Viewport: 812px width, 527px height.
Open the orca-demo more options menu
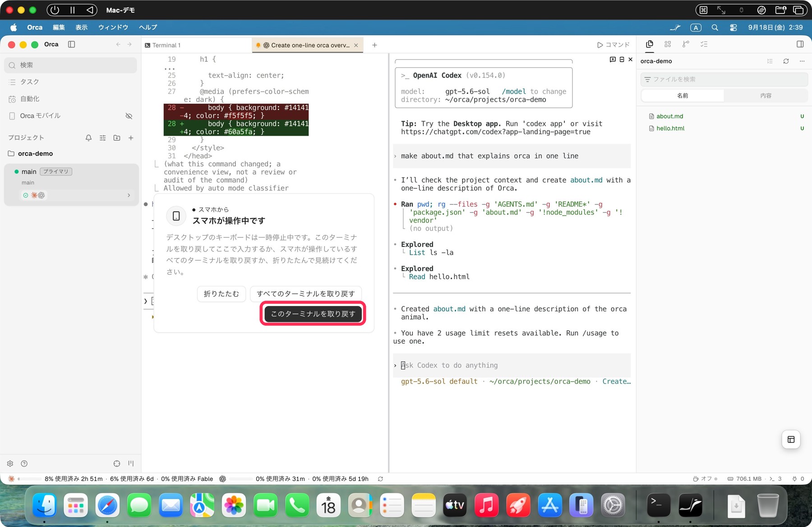click(802, 61)
